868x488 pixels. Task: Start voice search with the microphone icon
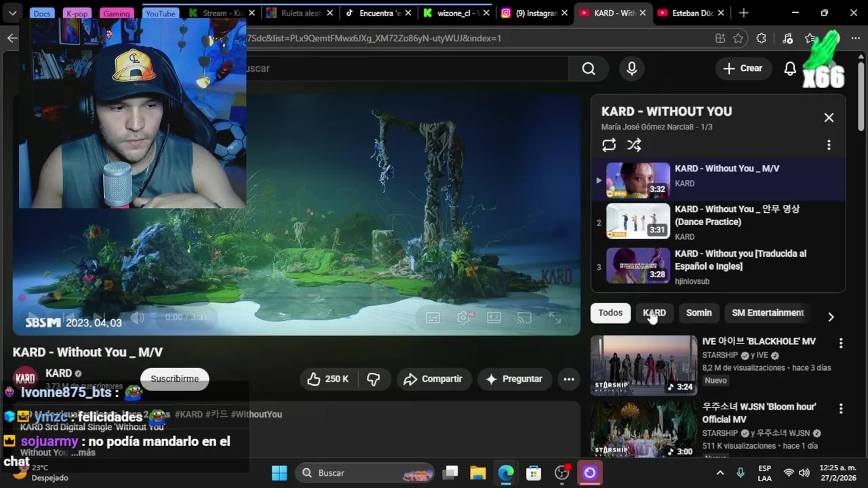click(x=632, y=68)
